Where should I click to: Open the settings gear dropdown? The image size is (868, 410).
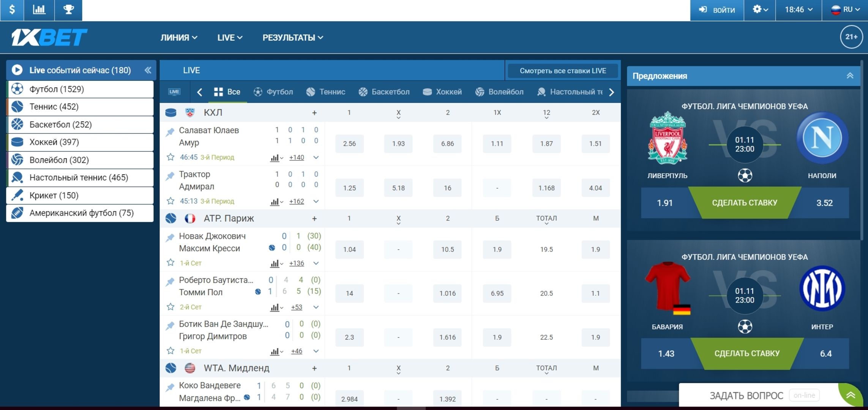pyautogui.click(x=760, y=10)
